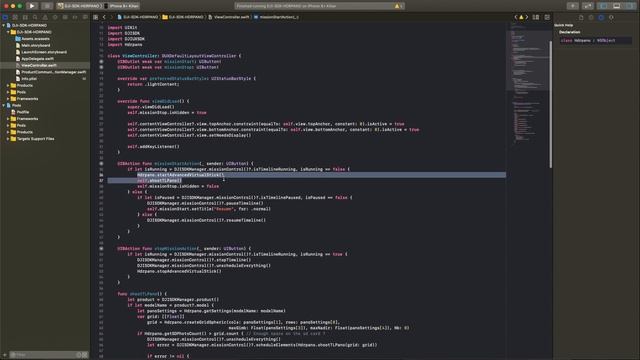The height and width of the screenshot is (360, 640).
Task: Show the Issue navigator
Action: (45, 17)
